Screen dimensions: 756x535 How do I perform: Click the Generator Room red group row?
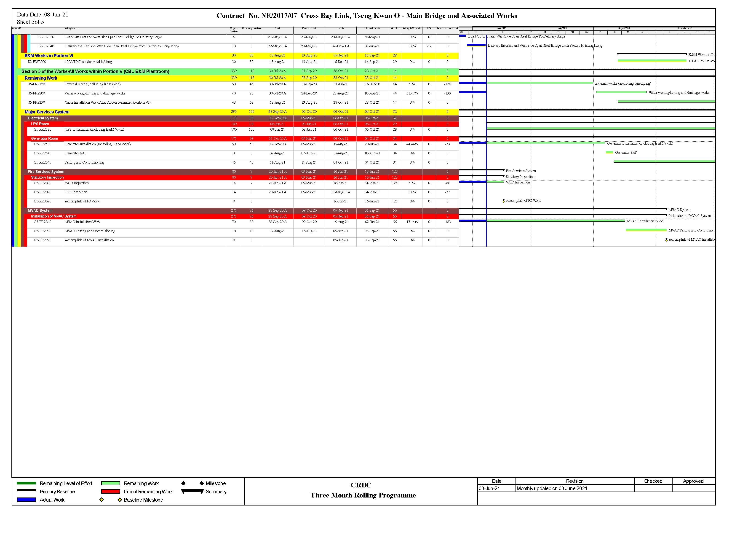click(x=243, y=139)
